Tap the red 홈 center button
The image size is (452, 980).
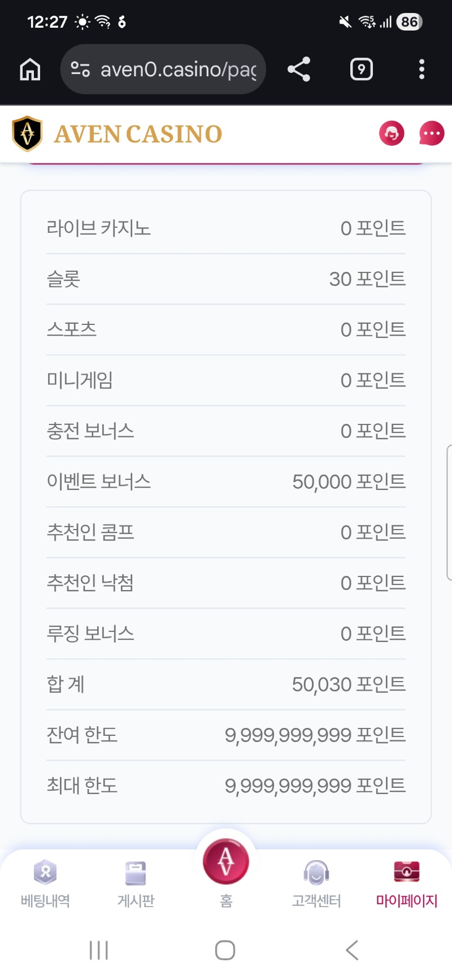point(226,862)
